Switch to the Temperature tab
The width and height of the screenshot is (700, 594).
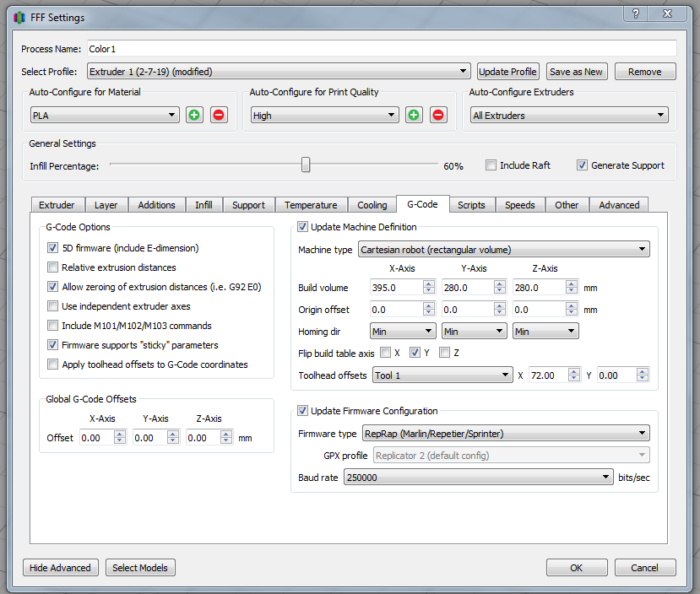311,205
